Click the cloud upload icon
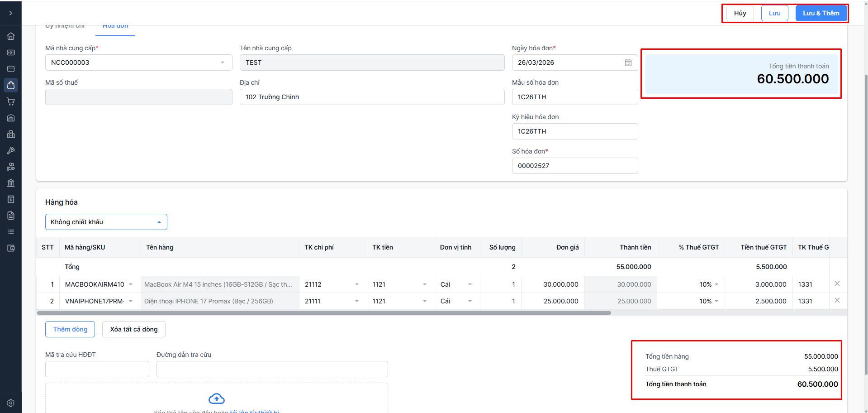The image size is (868, 413). [217, 399]
